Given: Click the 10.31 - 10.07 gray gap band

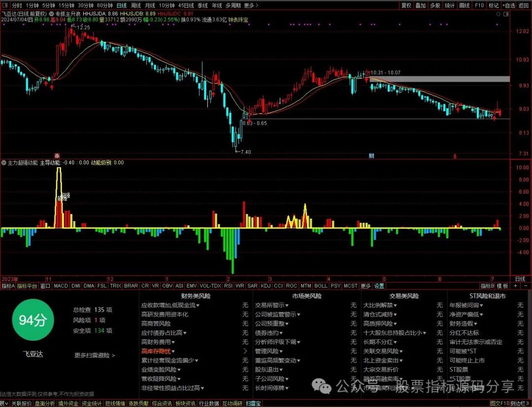Looking at the screenshot, I should click(440, 79).
